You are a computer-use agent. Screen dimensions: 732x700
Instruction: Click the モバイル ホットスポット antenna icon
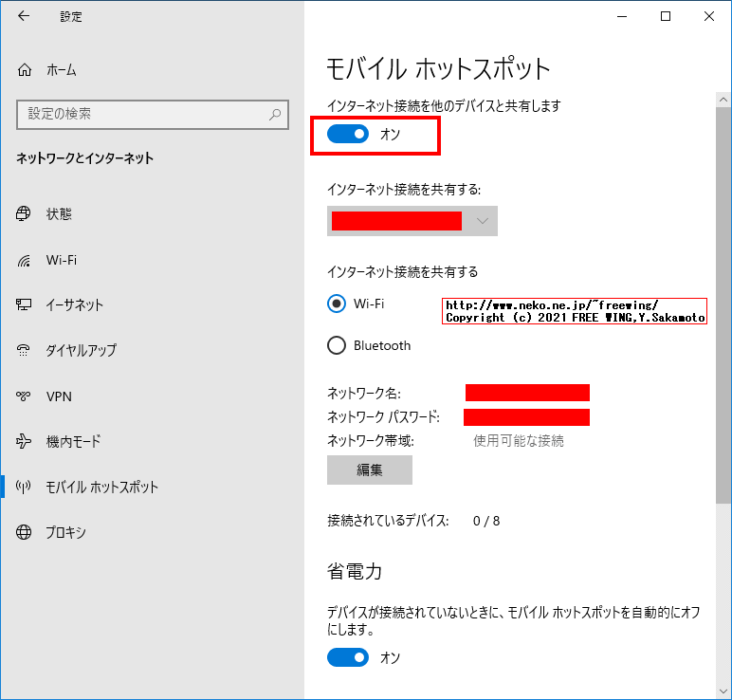point(24,487)
